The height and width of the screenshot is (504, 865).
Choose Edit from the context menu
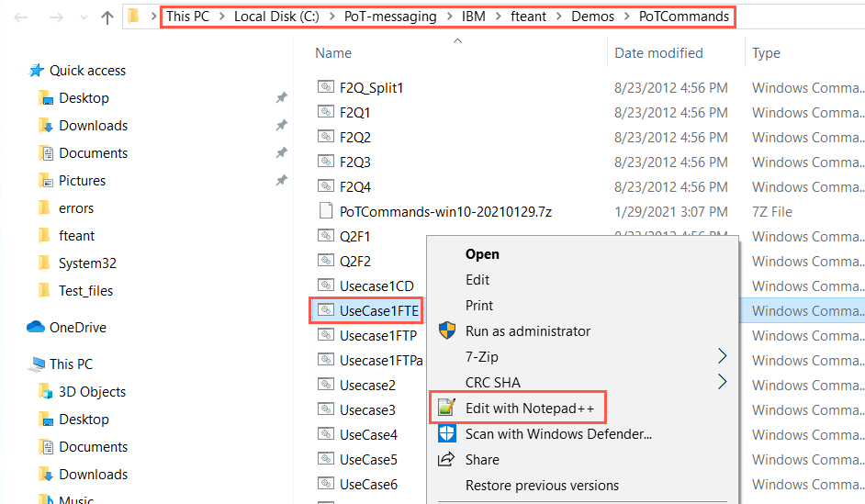coord(477,280)
